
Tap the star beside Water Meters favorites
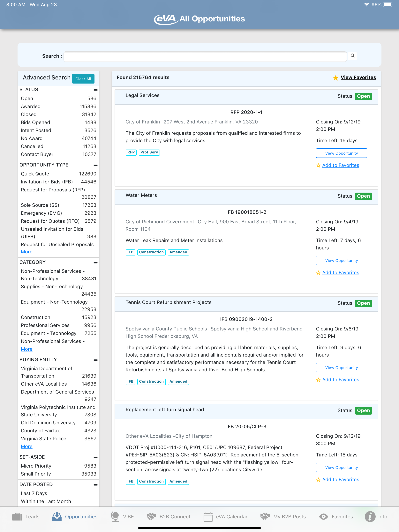pos(318,273)
